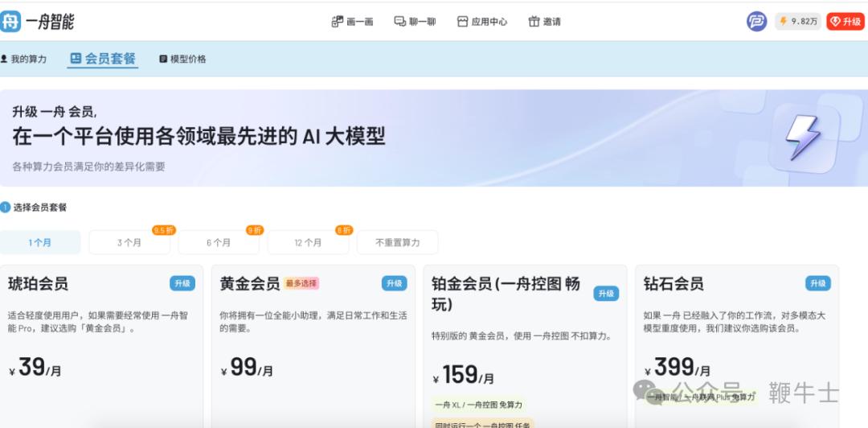Viewport: 868px width, 428px height.
Task: Switch to 我的算力 tab
Action: tap(23, 59)
